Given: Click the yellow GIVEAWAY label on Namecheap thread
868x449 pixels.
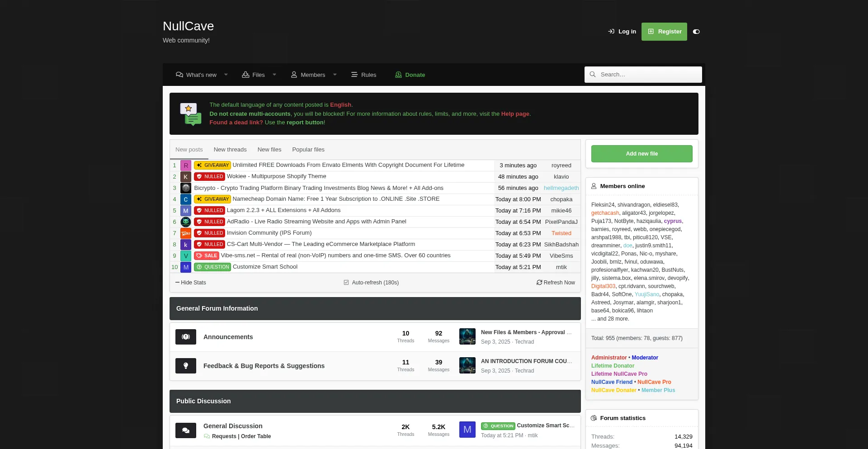Looking at the screenshot, I should coord(212,199).
